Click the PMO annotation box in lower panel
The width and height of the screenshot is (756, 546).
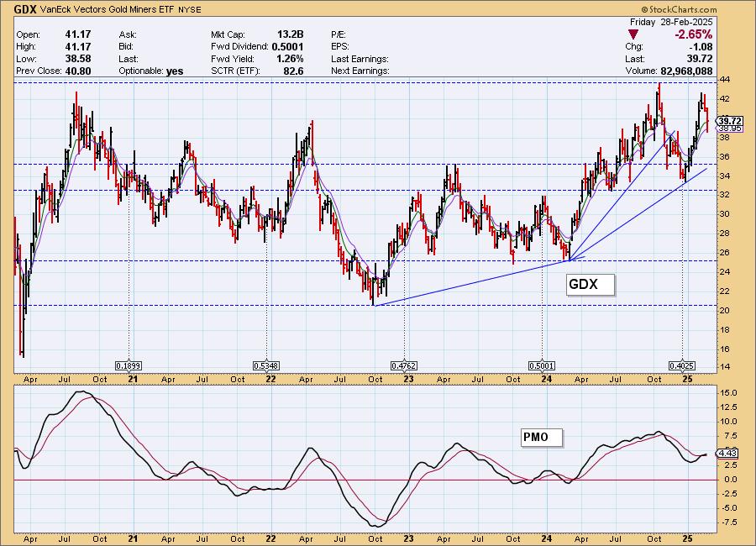coord(542,438)
